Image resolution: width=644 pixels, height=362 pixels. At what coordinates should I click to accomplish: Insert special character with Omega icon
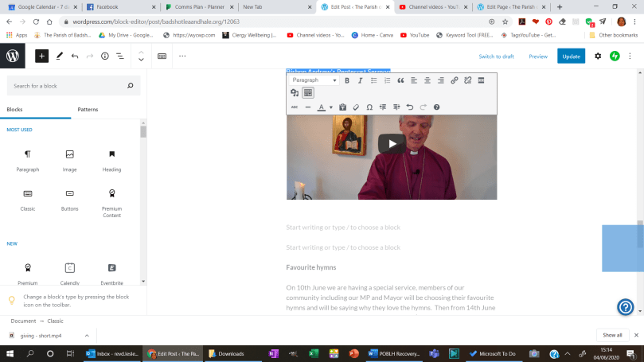point(369,107)
